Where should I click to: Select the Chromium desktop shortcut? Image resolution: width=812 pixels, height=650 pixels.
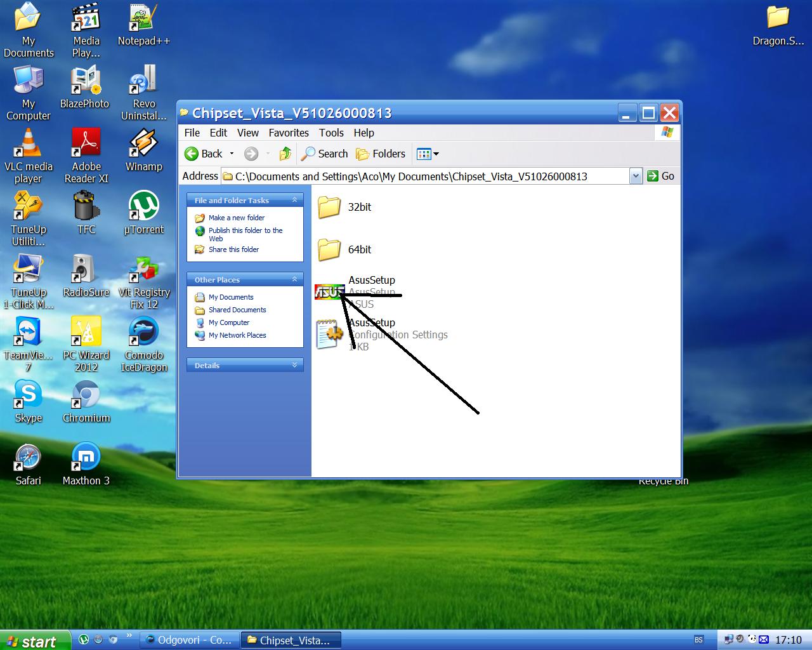tap(86, 402)
